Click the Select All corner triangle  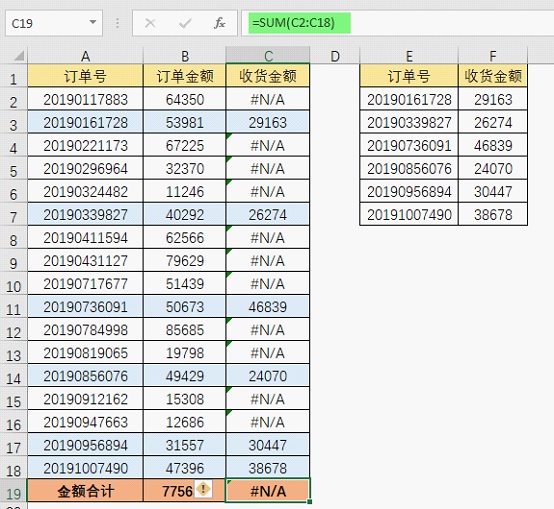18,55
